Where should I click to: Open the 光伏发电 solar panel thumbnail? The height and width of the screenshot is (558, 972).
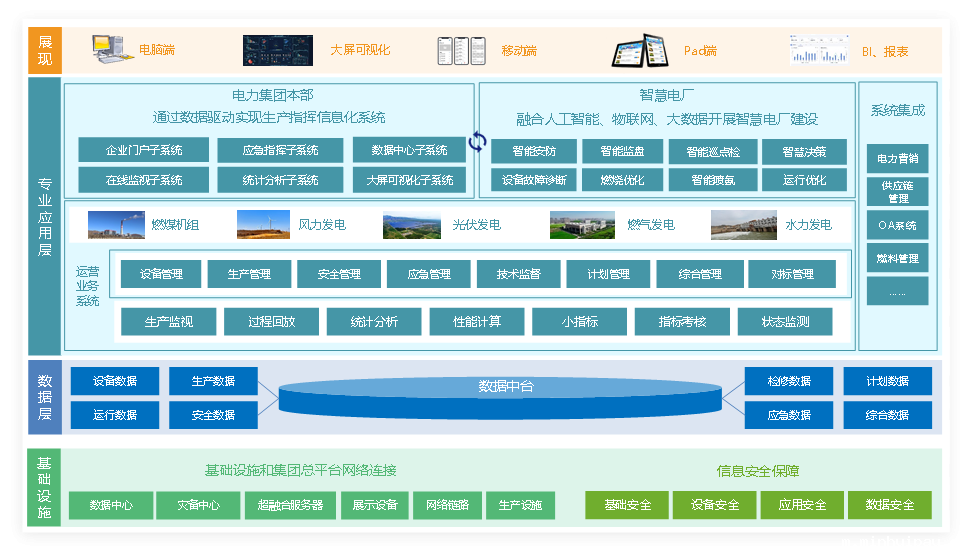click(412, 225)
